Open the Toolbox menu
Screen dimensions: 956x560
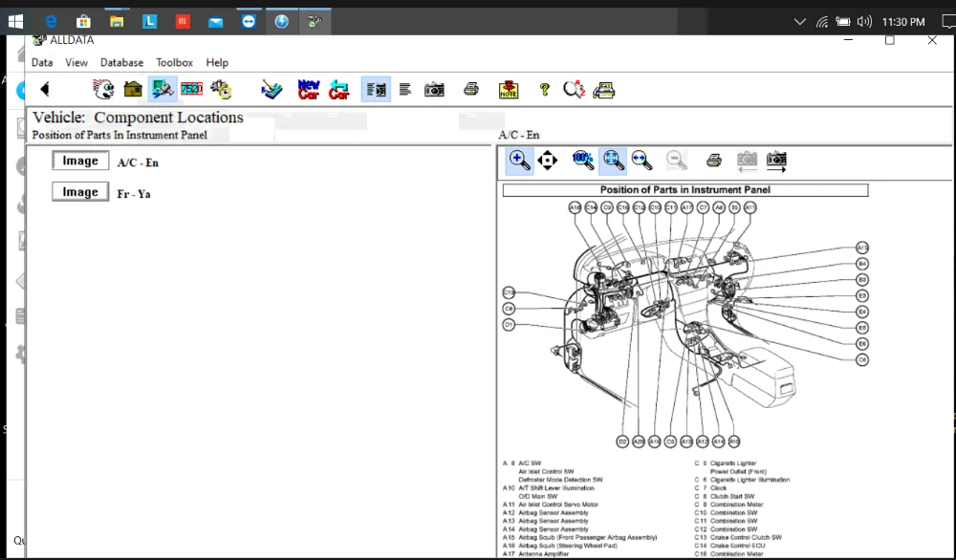pyautogui.click(x=174, y=62)
